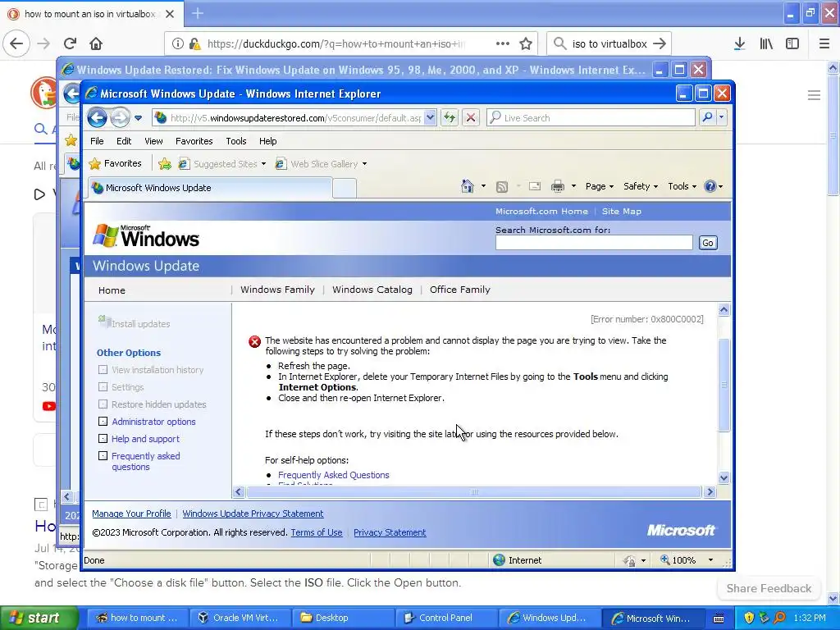
Task: Click the Search Microsoft.com text field
Action: [594, 243]
